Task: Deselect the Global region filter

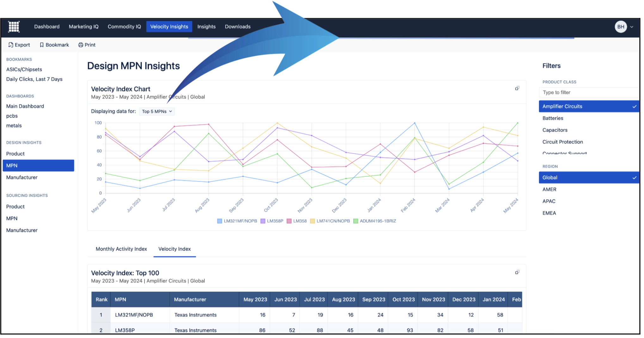Action: pyautogui.click(x=588, y=178)
